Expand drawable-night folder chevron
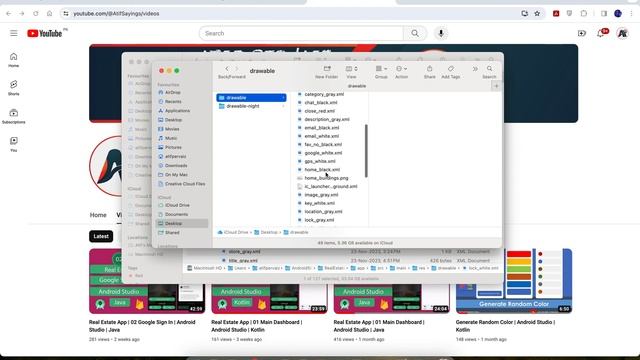 pos(283,106)
